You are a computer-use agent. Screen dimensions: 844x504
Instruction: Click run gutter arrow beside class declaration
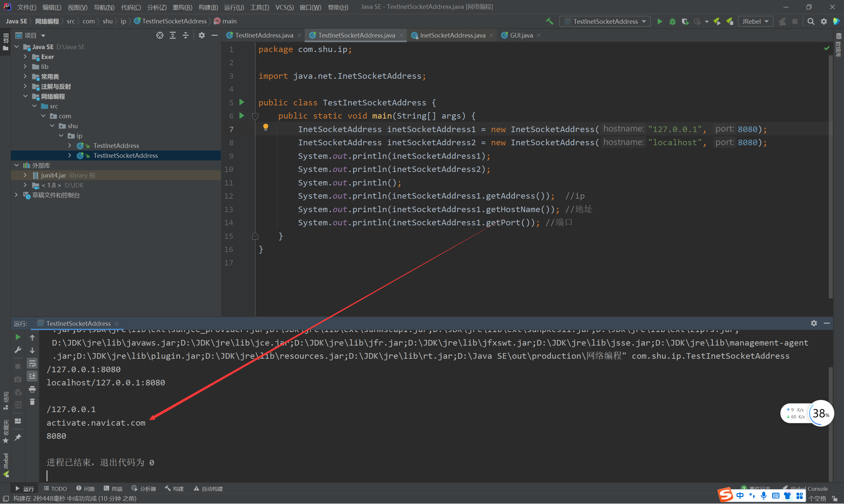click(242, 102)
